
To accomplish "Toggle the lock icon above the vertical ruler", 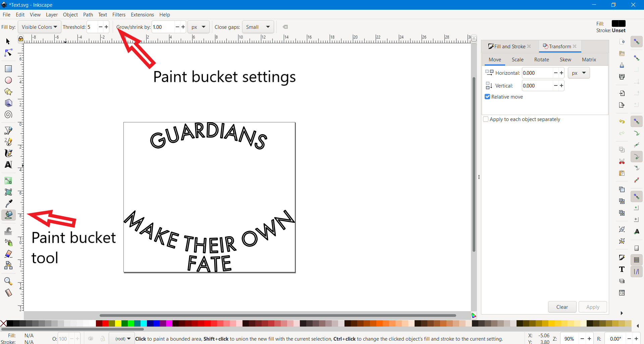I will click(x=20, y=39).
